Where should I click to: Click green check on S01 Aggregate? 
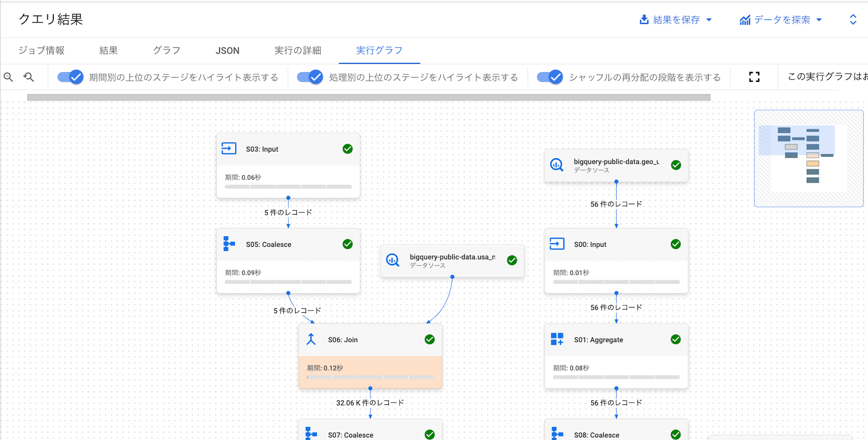[676, 339]
